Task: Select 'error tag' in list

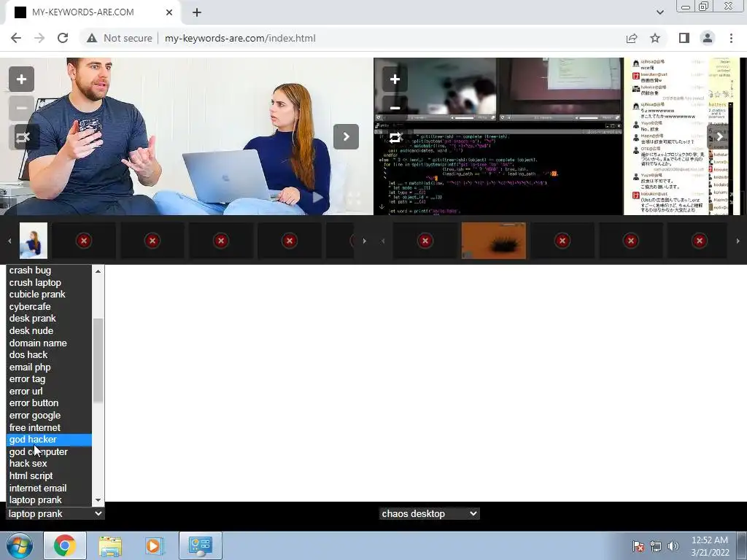Action: (x=49, y=379)
